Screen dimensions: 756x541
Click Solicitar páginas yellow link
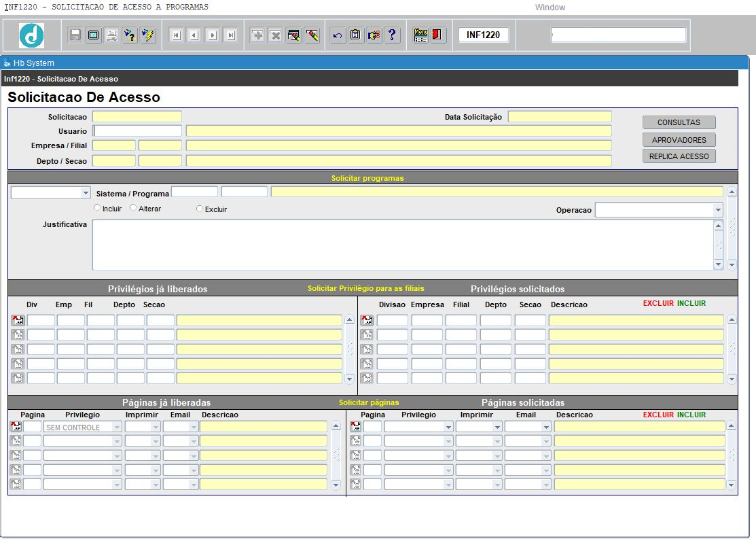tap(369, 402)
